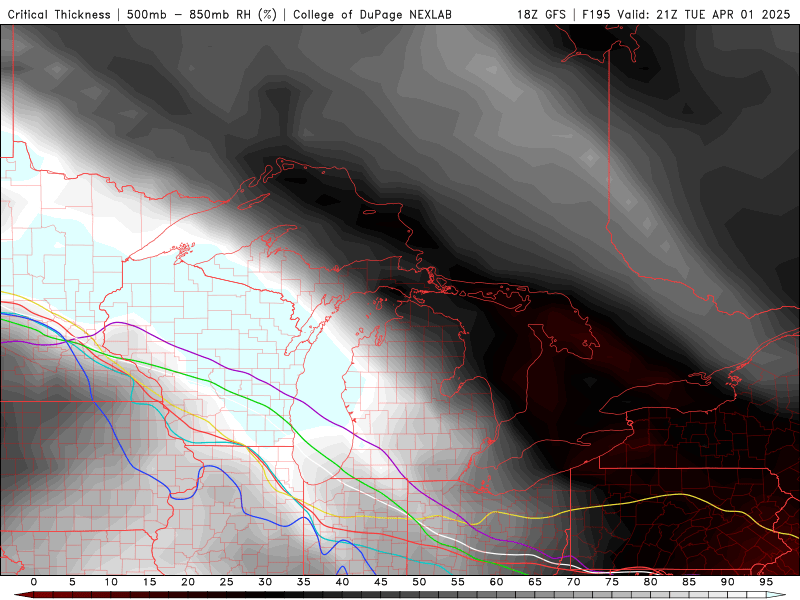The image size is (800, 600).
Task: Click the pale cyan high-end color bar arrow
Action: [776, 595]
